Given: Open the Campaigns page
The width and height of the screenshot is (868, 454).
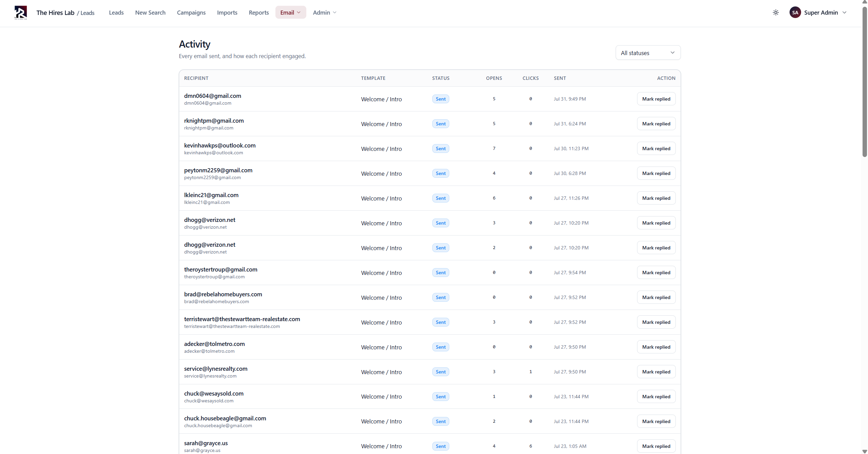Looking at the screenshot, I should 191,13.
